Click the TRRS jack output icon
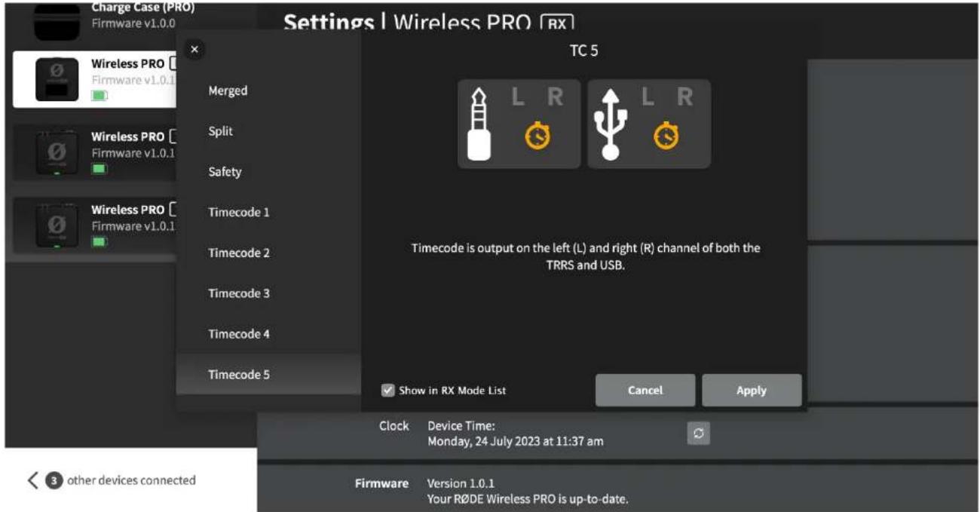Screen dimensions: 980x512 pos(479,124)
